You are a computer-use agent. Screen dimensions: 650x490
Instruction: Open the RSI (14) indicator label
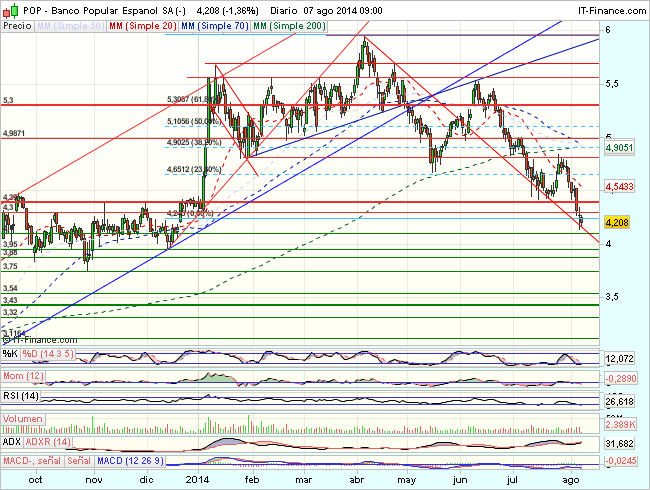(x=21, y=396)
